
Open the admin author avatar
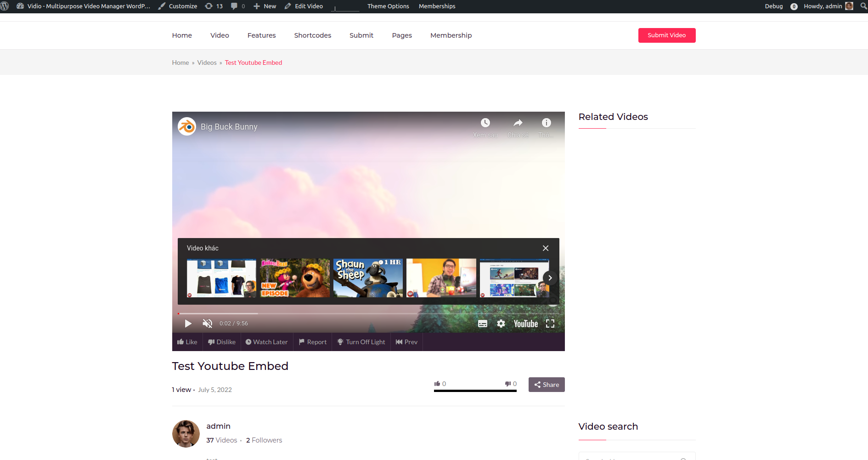coord(186,434)
